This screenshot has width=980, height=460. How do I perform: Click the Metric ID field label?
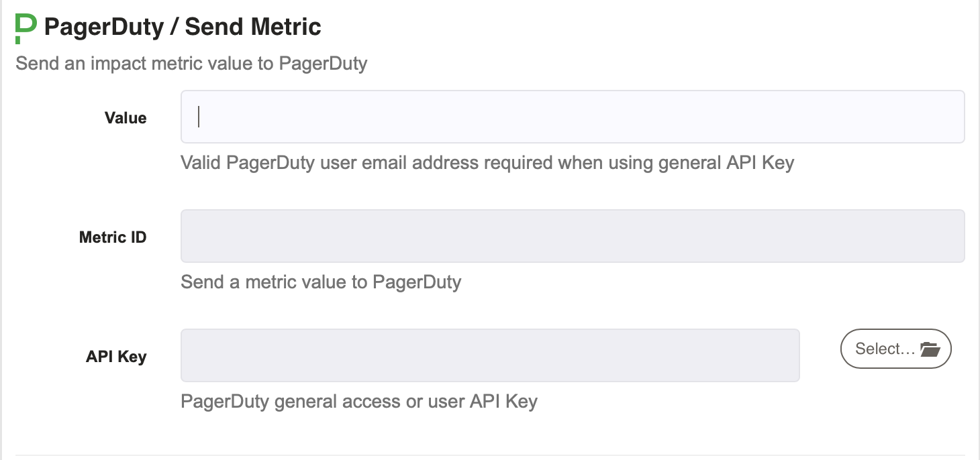[113, 237]
